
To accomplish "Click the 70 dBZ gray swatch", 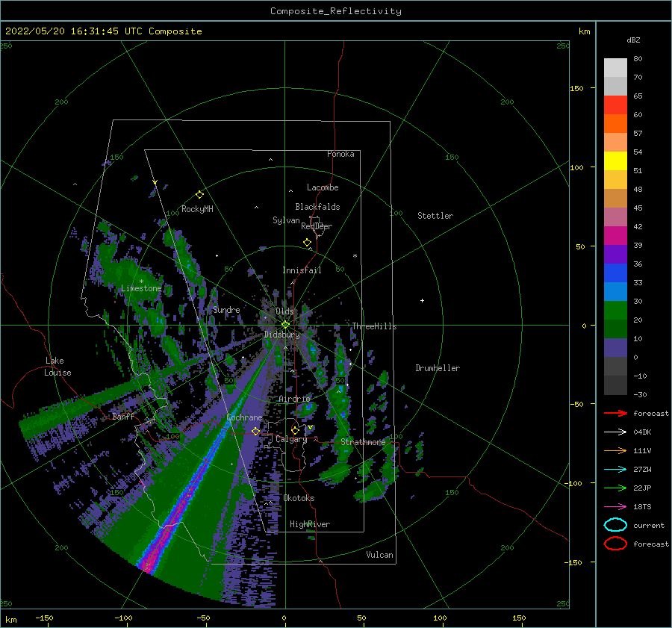I will tap(615, 86).
